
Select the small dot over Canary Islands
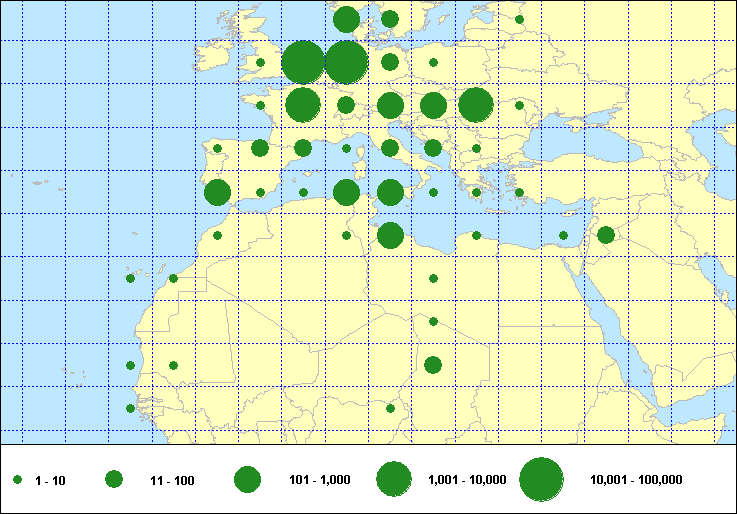point(130,278)
